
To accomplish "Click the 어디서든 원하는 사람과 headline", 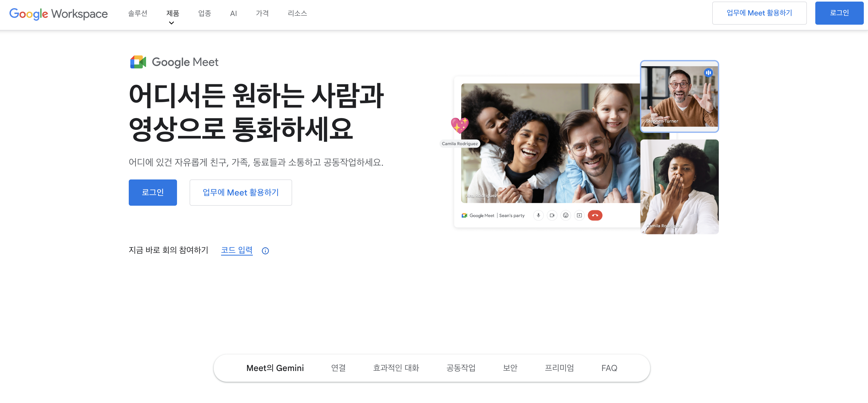I will 256,96.
